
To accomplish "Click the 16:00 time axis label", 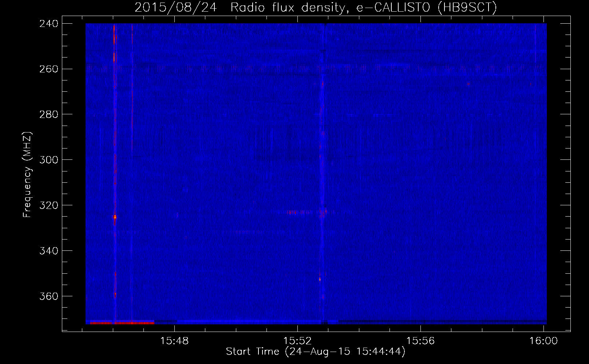I will click(543, 341).
